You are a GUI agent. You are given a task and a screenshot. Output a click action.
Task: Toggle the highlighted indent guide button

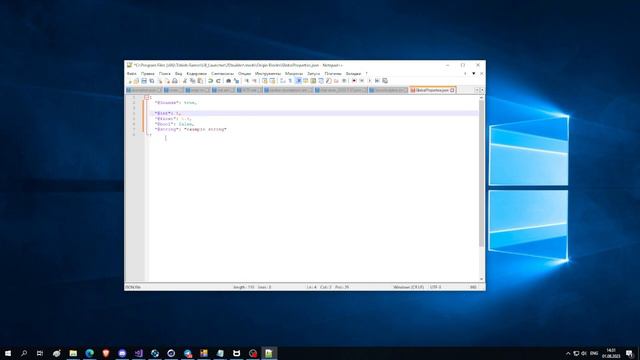(299, 81)
